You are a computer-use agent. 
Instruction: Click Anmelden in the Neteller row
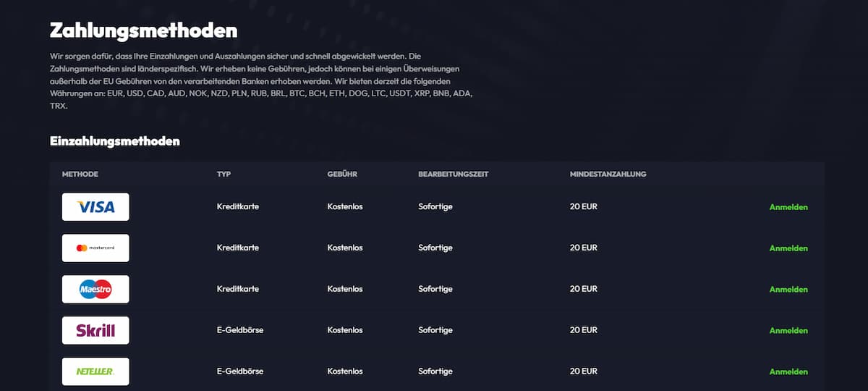pyautogui.click(x=788, y=371)
